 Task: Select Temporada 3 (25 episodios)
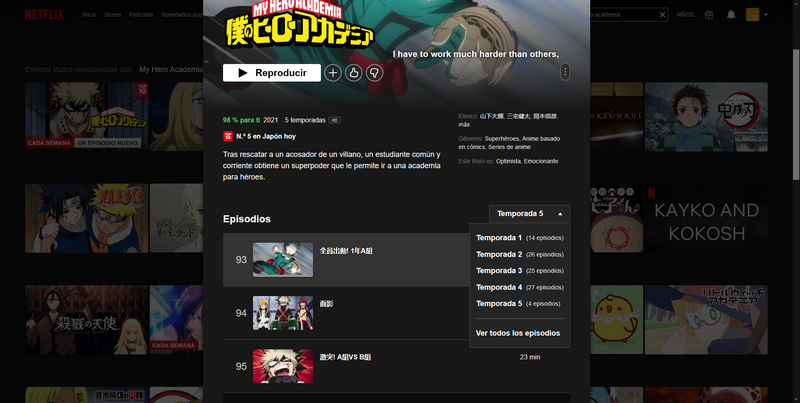[x=520, y=270]
